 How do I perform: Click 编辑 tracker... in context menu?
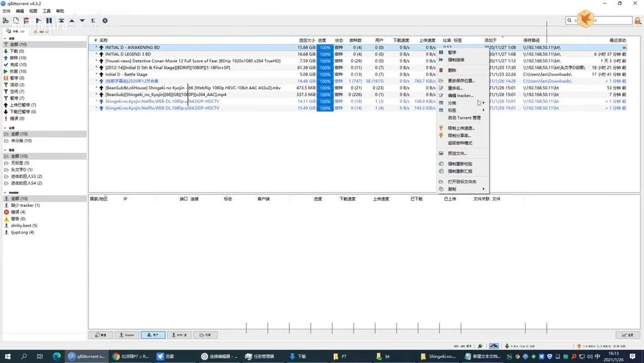(463, 95)
